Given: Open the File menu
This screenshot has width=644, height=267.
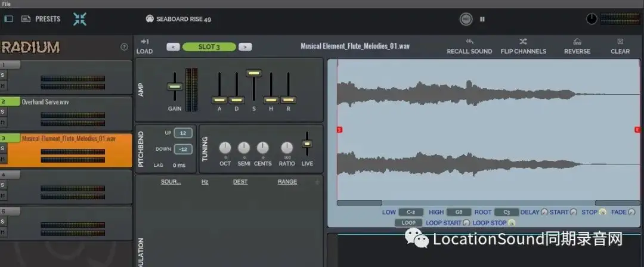Looking at the screenshot, I should point(6,4).
